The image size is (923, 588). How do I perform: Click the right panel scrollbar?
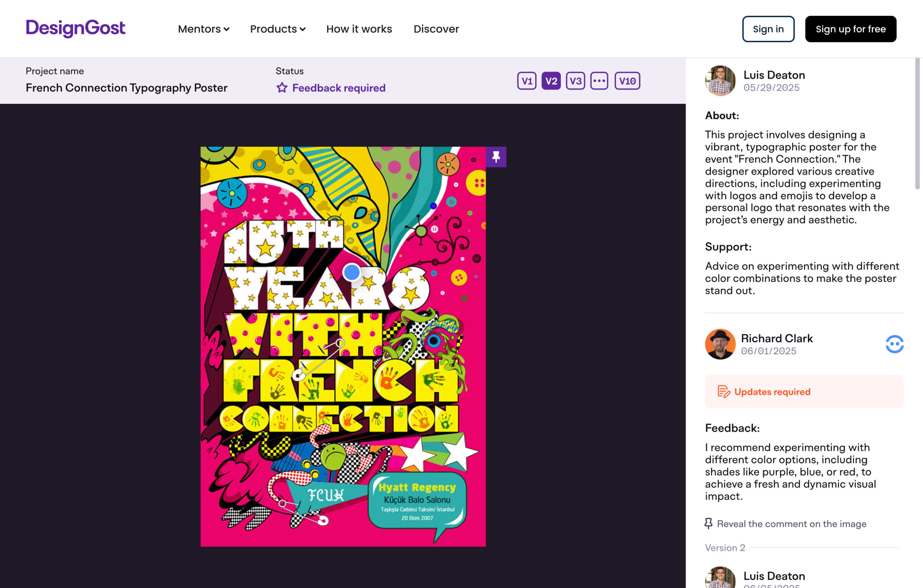tap(917, 123)
